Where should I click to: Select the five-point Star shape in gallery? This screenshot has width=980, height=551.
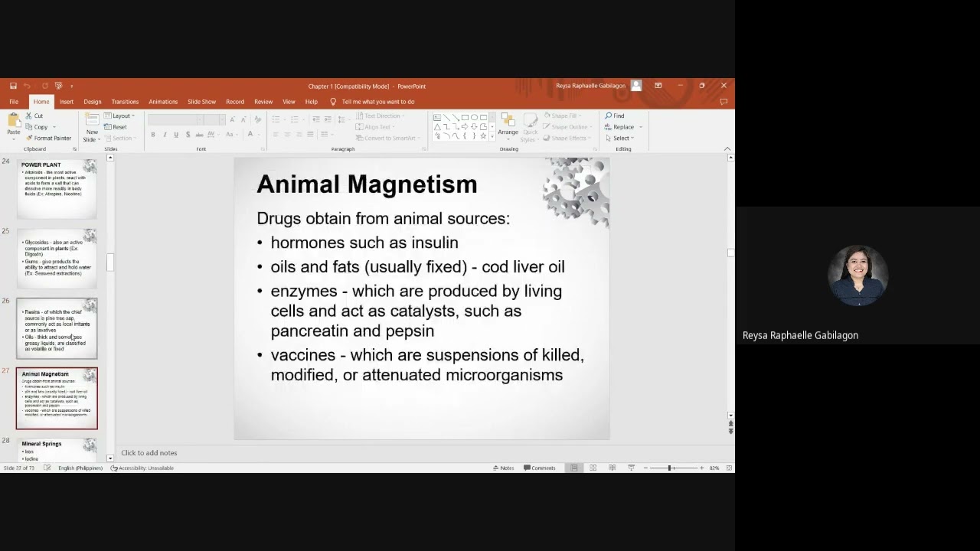(x=483, y=136)
